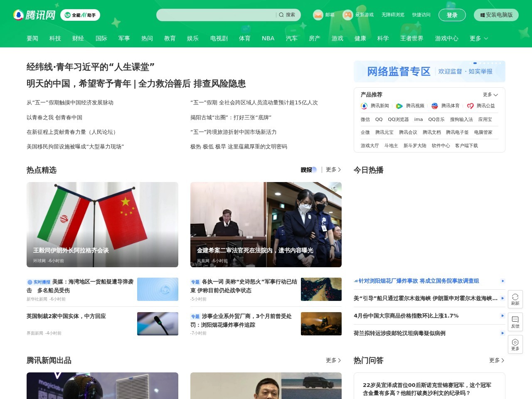The width and height of the screenshot is (532, 399).
Task: Open the 最新游戏 gamepad icon
Action: [x=348, y=15]
